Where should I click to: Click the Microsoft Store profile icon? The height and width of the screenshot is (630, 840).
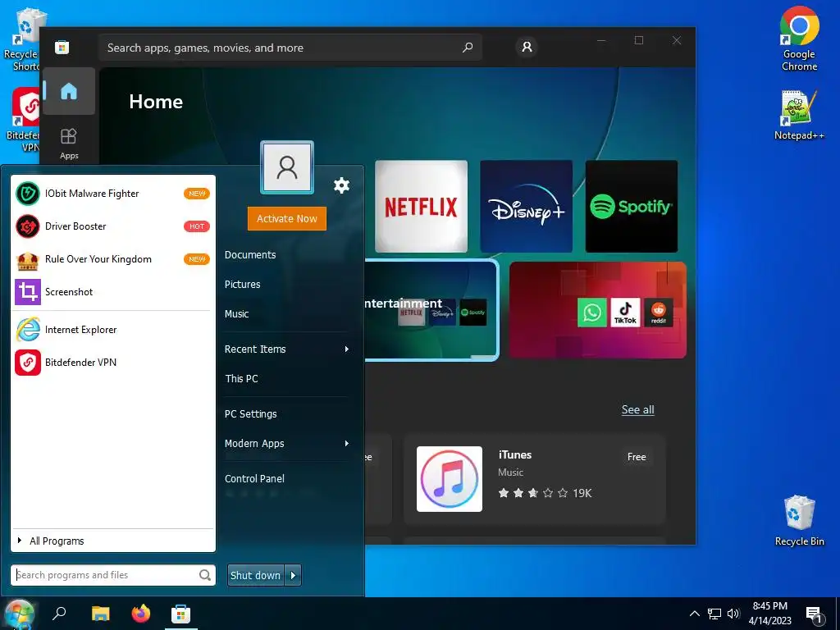(527, 47)
